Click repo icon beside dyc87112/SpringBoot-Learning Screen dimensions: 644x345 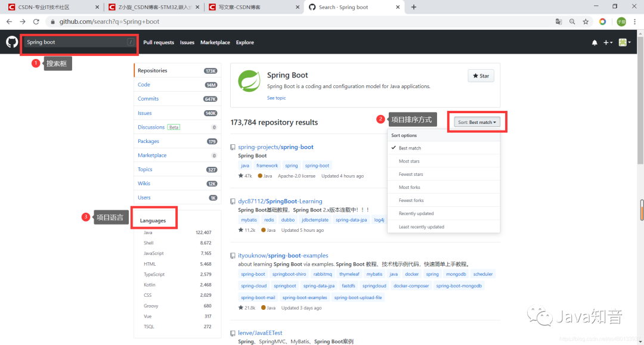(x=233, y=201)
